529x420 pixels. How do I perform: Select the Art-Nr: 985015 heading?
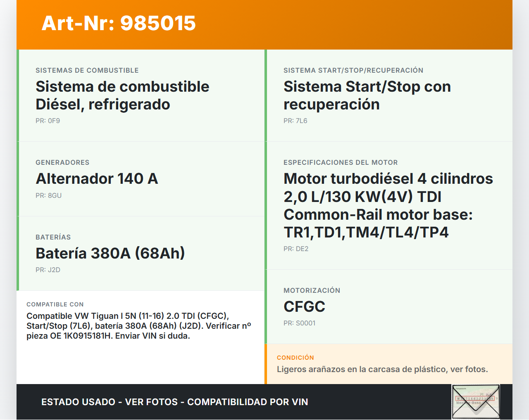click(x=119, y=23)
